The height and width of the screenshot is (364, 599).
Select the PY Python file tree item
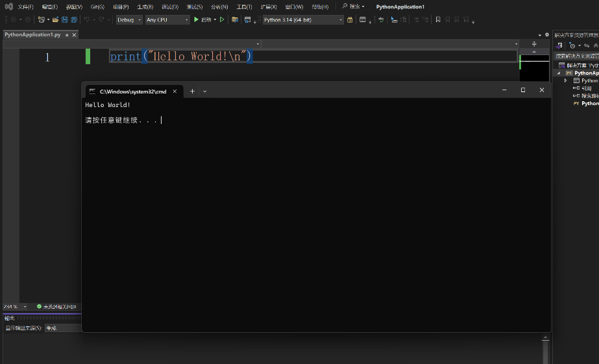click(x=586, y=104)
